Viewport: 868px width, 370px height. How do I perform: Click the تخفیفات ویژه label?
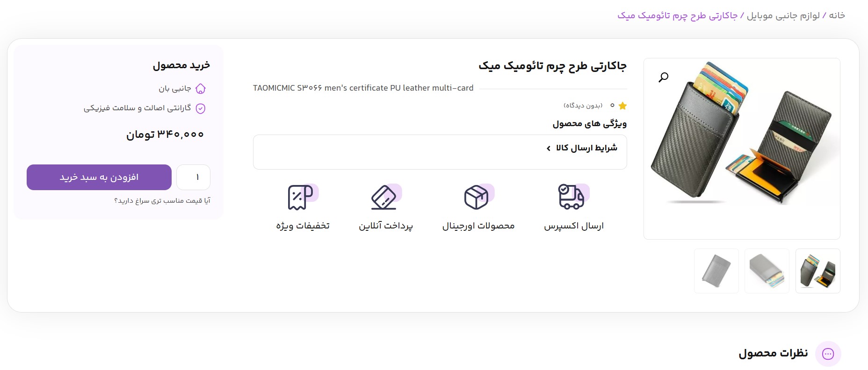coord(303,226)
